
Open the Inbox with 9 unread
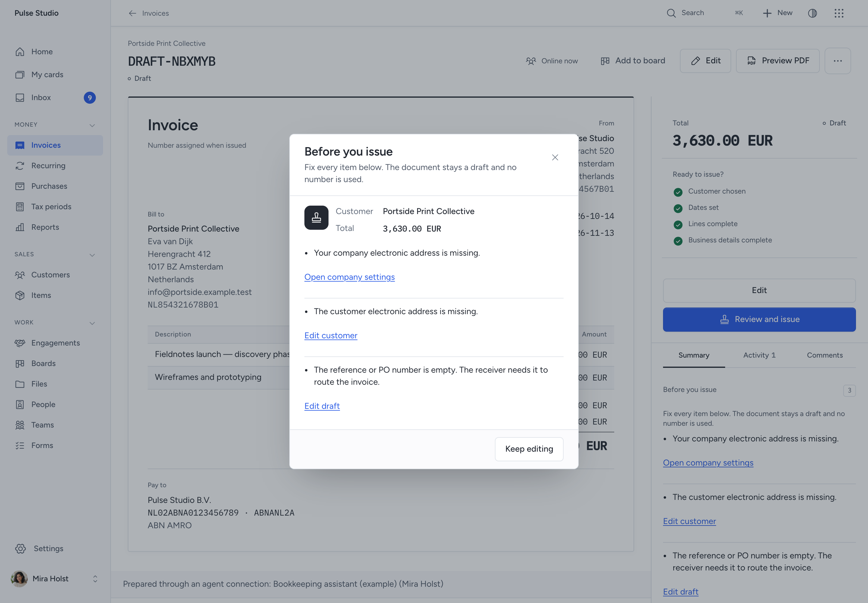(55, 97)
